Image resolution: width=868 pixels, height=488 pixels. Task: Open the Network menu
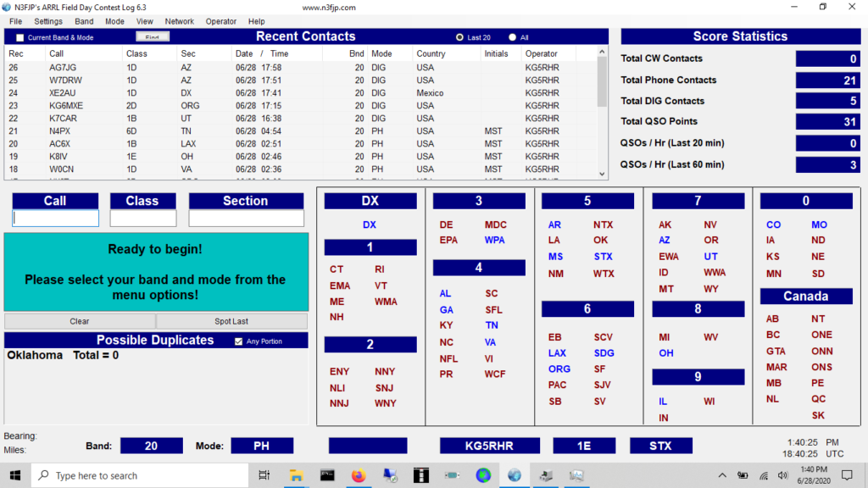(179, 21)
